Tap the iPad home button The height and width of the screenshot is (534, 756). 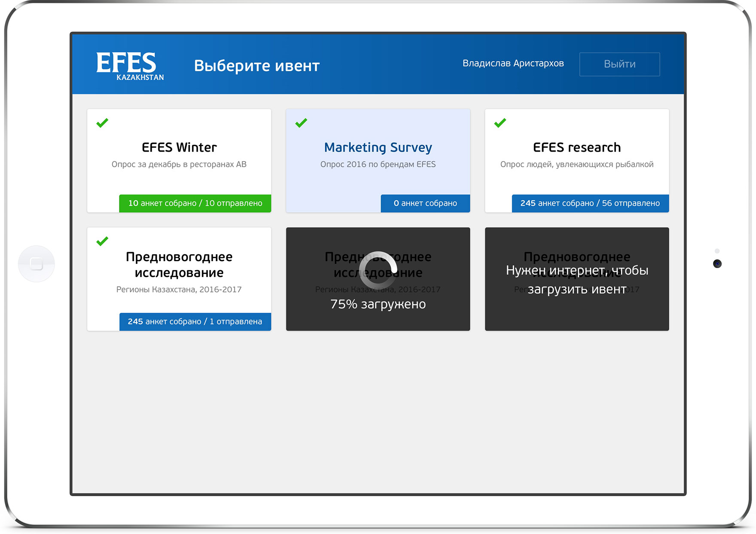coord(37,264)
